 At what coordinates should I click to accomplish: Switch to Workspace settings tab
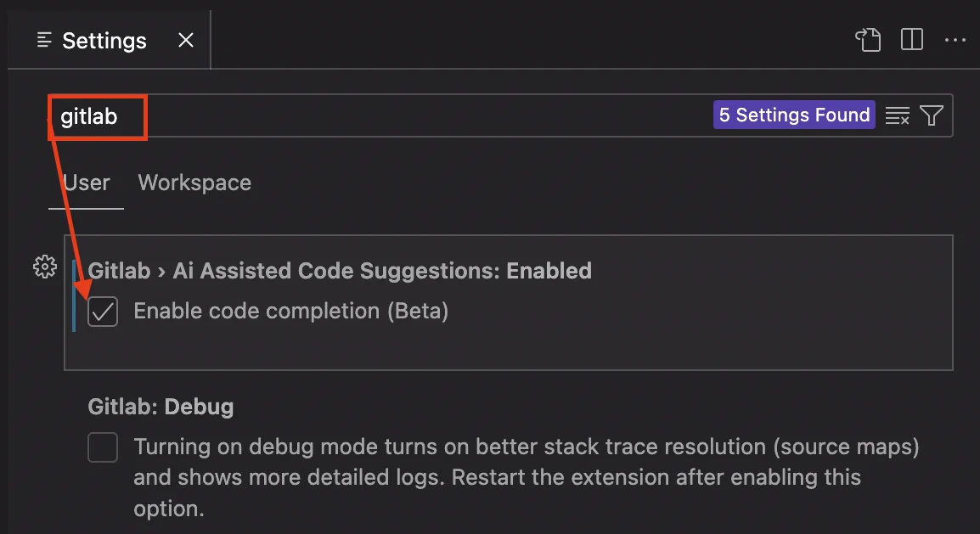194,183
